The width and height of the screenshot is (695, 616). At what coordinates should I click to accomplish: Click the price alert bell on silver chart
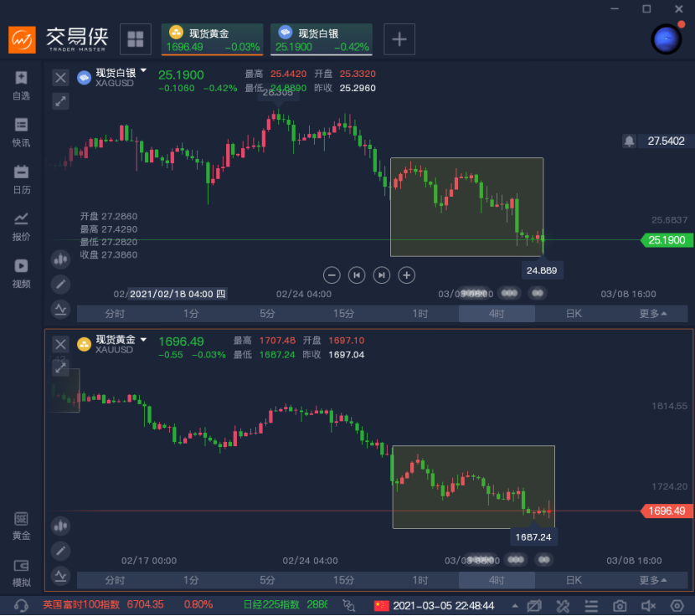pos(629,141)
